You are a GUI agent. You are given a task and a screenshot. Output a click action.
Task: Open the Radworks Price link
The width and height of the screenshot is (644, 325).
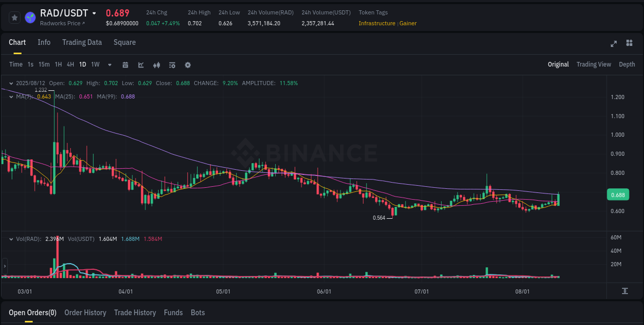[x=61, y=23]
